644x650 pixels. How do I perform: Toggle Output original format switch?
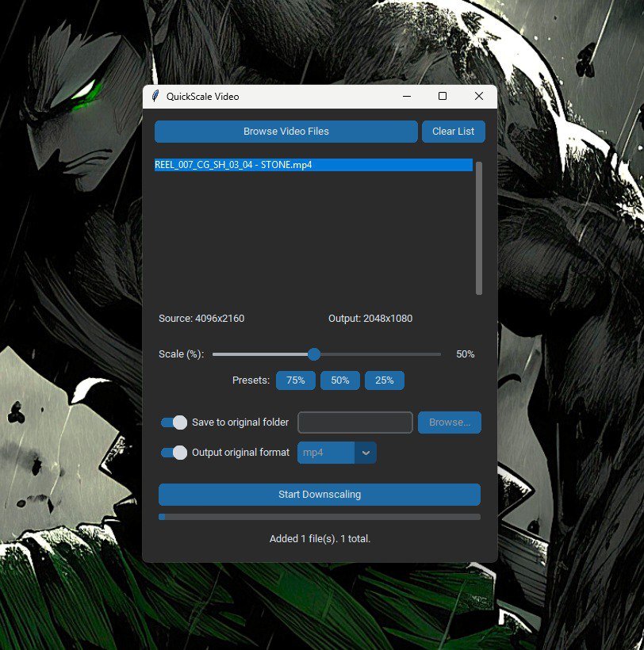click(174, 453)
